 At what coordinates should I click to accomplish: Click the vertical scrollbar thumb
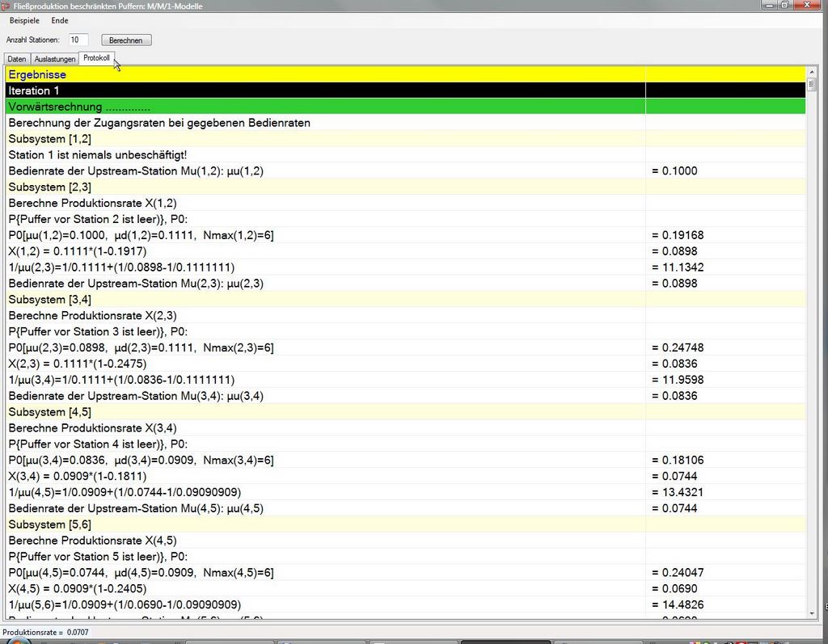(x=812, y=84)
